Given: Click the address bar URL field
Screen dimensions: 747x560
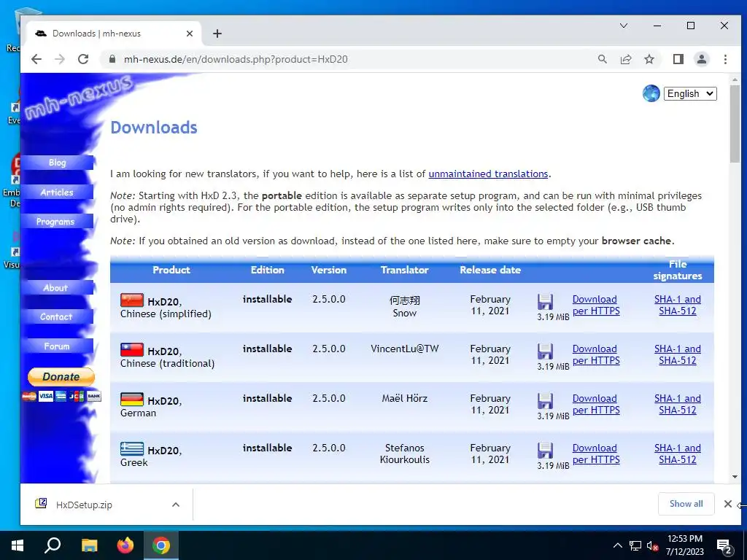Looking at the screenshot, I should (x=352, y=59).
